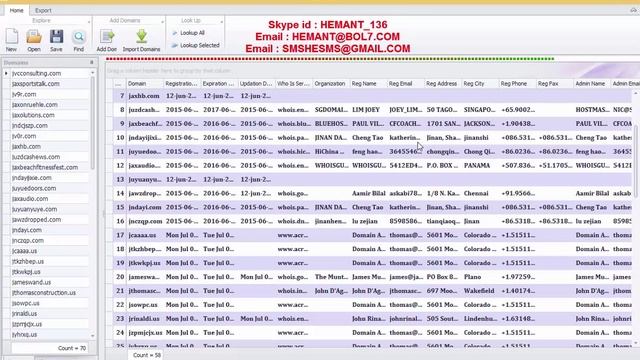This screenshot has height=360, width=640.
Task: Sort by Who Is Ser... column header
Action: coord(293,84)
